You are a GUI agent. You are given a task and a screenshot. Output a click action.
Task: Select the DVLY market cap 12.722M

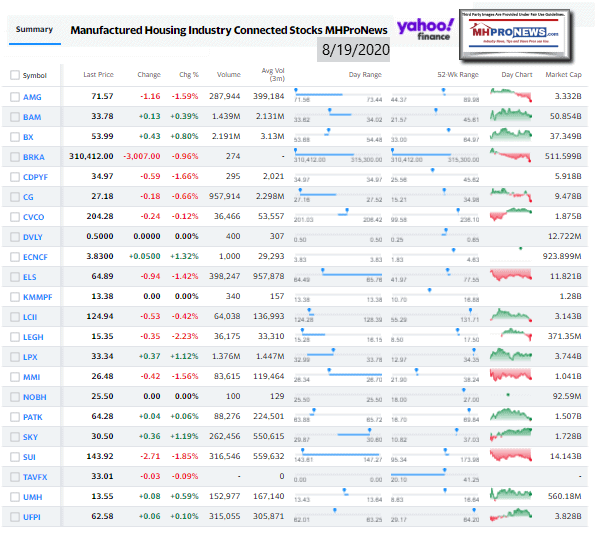(x=565, y=236)
